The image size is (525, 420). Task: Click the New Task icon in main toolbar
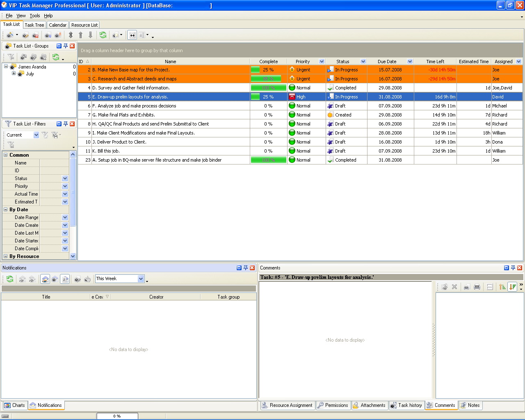(10, 35)
